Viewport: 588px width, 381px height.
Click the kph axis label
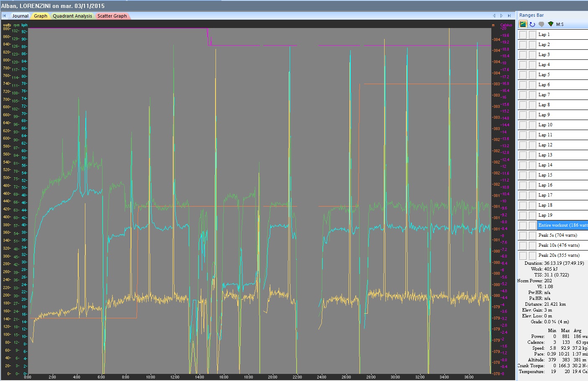(x=24, y=25)
